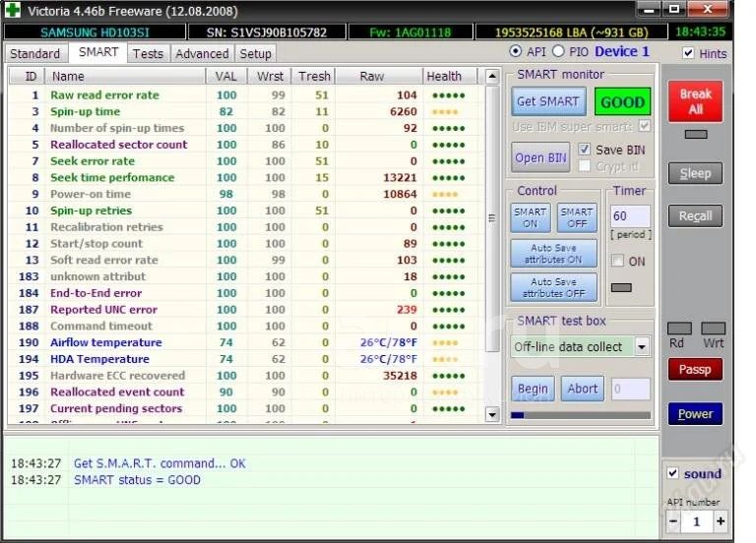Toggle Use IBM super smart checkbox
The height and width of the screenshot is (543, 756).
tap(645, 126)
